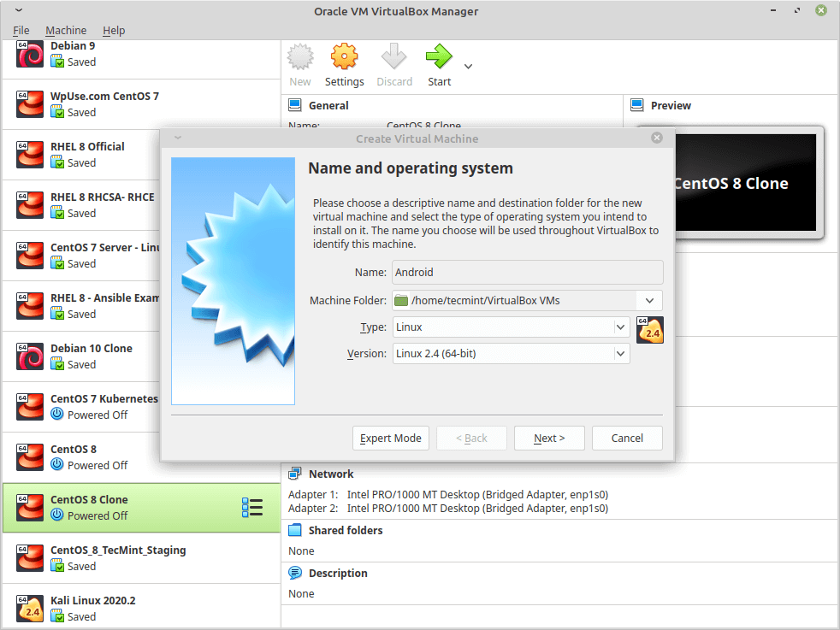Select the CentOS_8_TecMint_Staging VM icon

click(29, 557)
